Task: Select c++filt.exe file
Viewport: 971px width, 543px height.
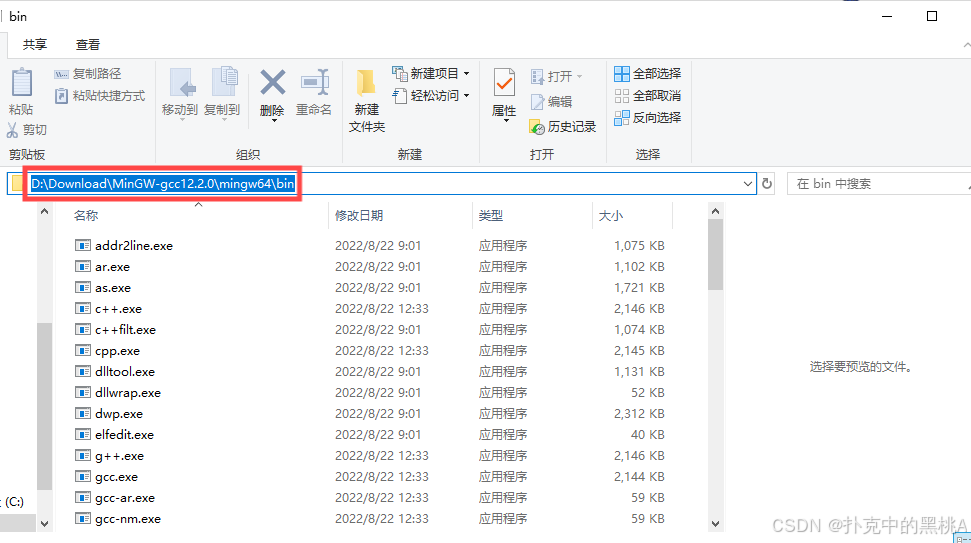Action: pyautogui.click(x=125, y=329)
